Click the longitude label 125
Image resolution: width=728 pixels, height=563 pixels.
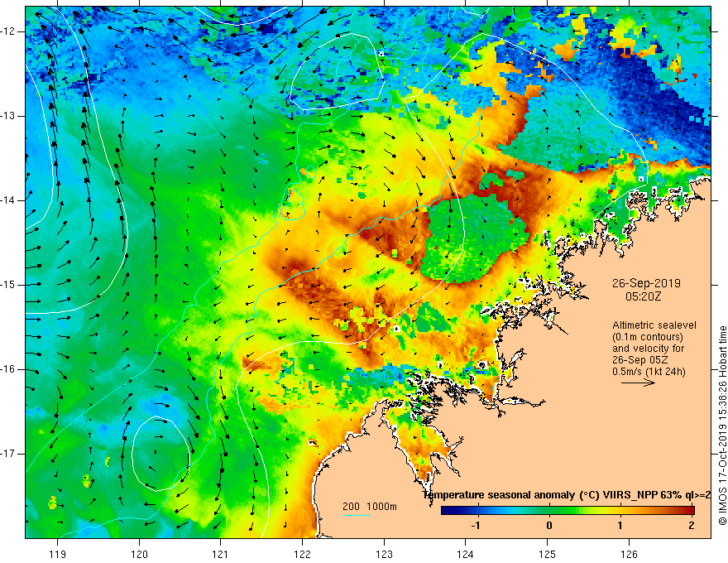tap(548, 554)
